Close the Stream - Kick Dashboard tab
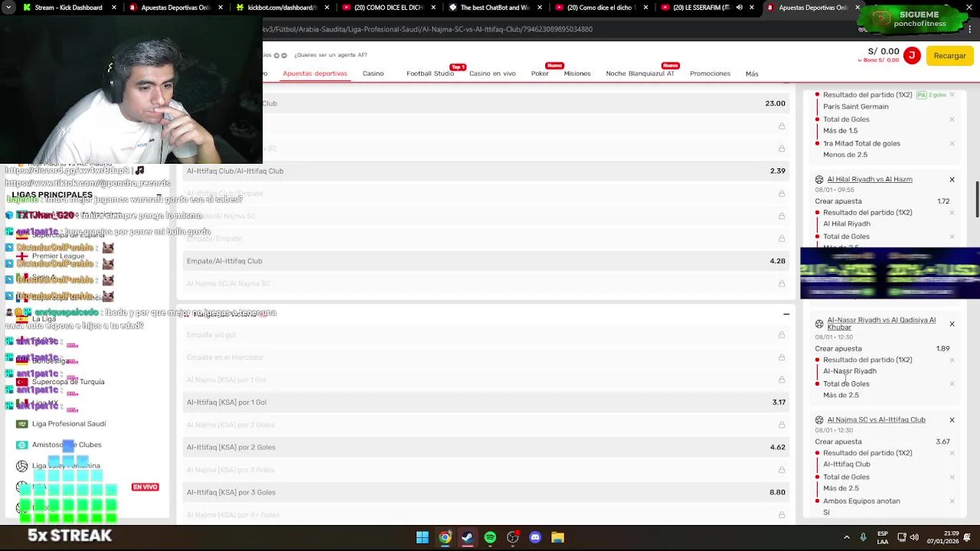980x551 pixels. tap(114, 8)
